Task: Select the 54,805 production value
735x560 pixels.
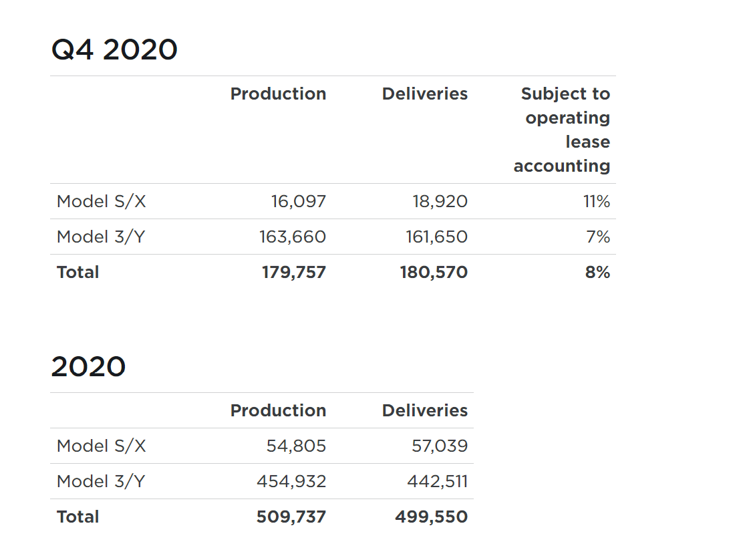Action: pos(296,446)
